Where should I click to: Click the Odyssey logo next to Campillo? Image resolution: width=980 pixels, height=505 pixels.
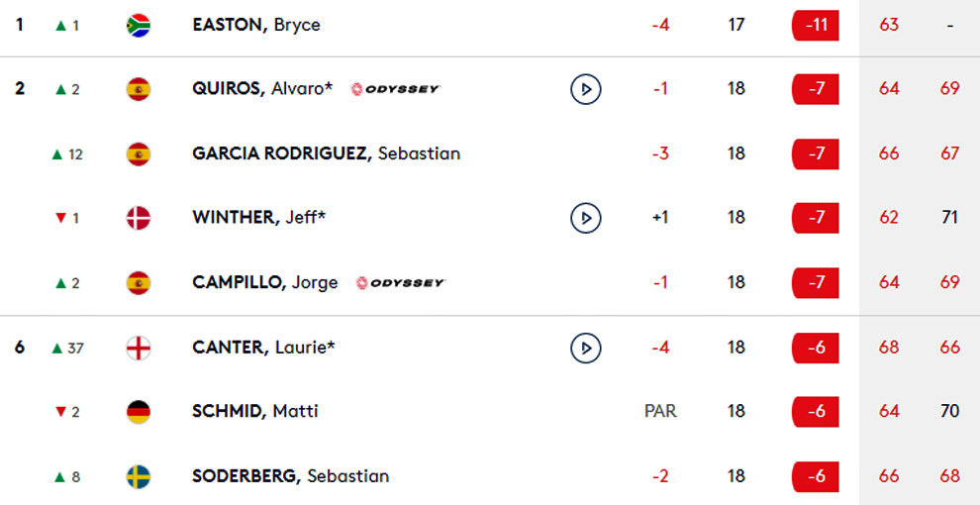401,283
